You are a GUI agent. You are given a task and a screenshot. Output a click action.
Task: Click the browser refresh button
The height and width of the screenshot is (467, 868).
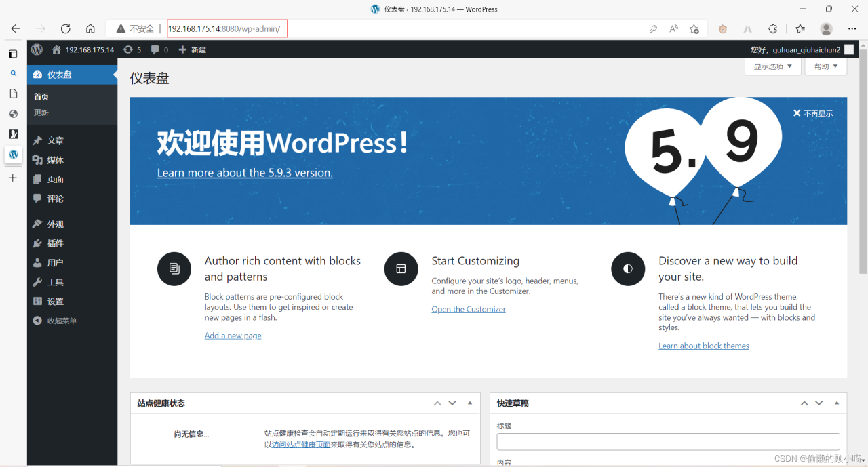[x=66, y=28]
